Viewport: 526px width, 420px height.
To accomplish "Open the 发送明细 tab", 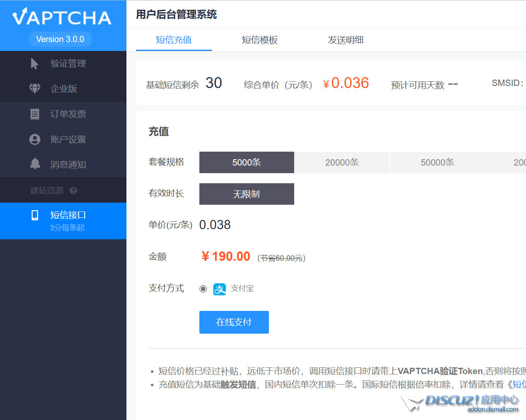I will (x=346, y=40).
